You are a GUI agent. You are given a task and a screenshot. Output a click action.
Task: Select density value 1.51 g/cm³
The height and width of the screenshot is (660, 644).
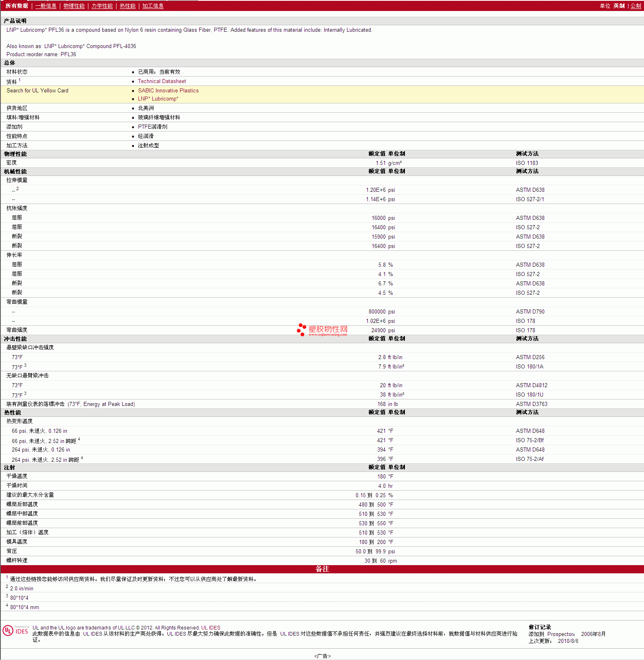389,163
